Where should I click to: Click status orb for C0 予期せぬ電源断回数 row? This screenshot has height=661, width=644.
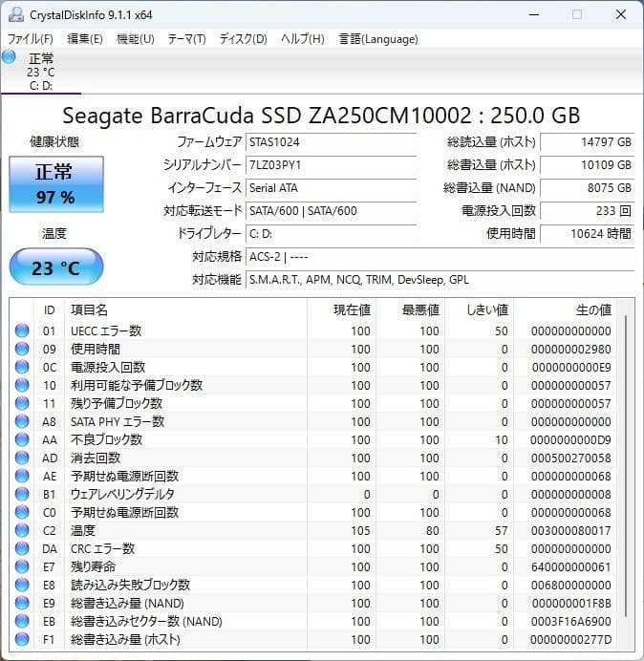click(22, 512)
